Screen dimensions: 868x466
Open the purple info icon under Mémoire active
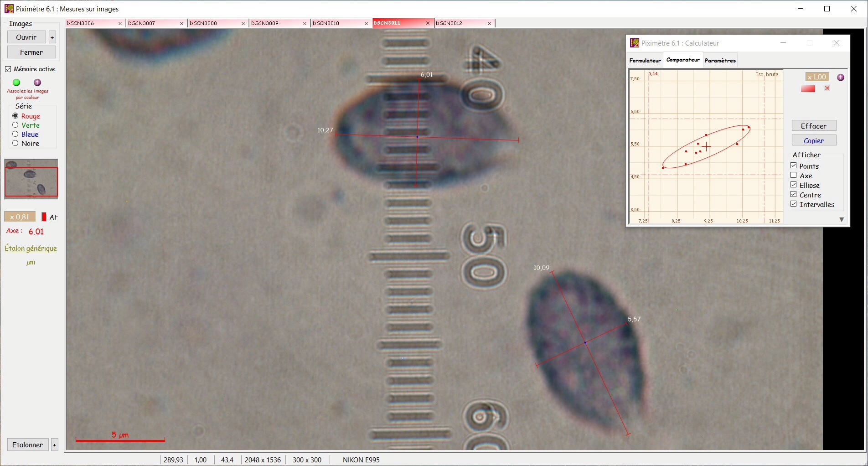coord(37,83)
